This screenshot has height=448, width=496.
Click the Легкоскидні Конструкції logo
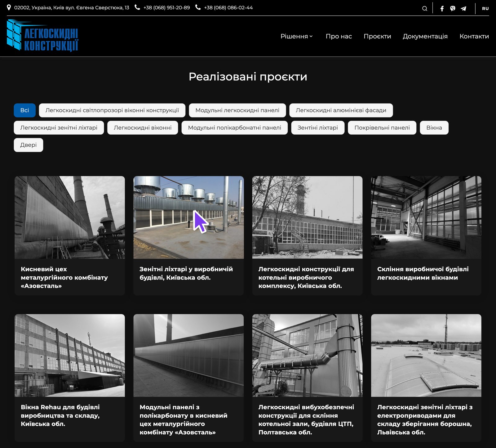tap(42, 35)
